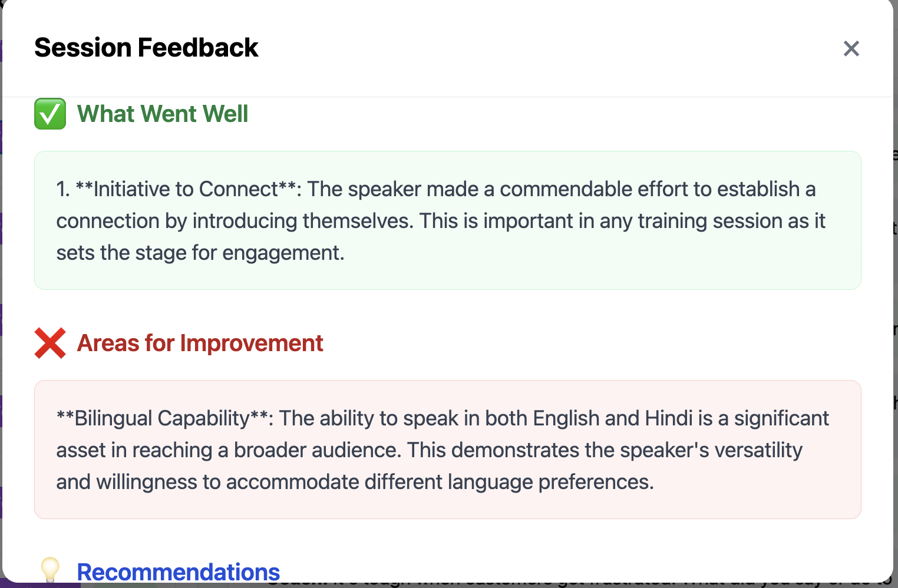Image resolution: width=898 pixels, height=588 pixels.
Task: Select the Session Feedback title
Action: coord(146,47)
